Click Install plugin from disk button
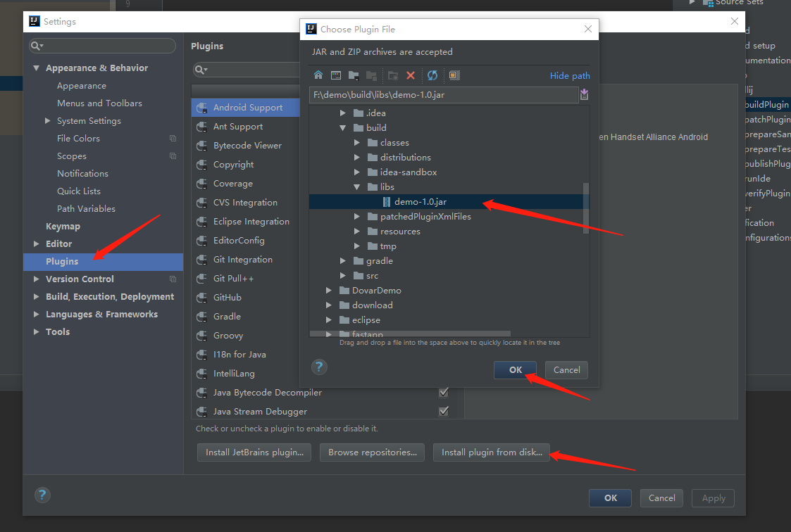This screenshot has width=791, height=532. point(492,452)
